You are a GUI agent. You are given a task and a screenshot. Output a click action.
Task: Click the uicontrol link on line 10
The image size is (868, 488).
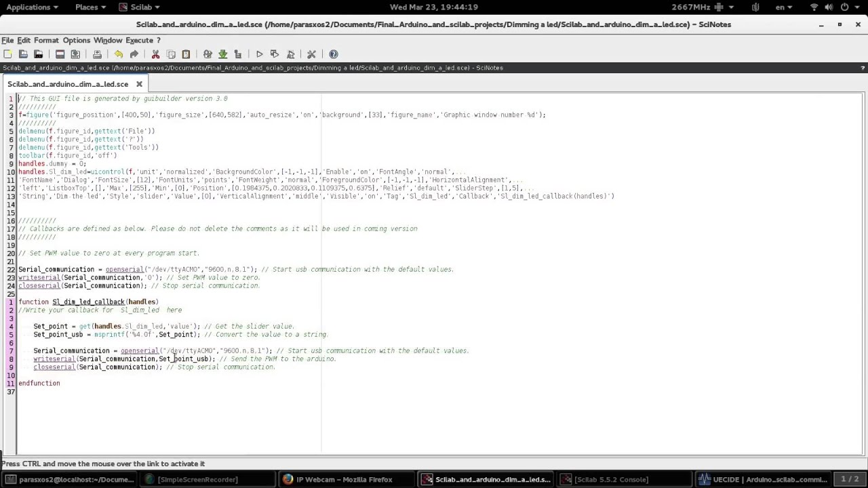click(x=107, y=172)
